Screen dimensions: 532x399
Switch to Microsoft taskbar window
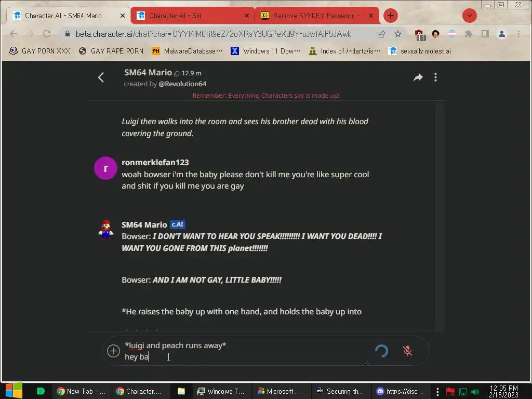point(280,391)
